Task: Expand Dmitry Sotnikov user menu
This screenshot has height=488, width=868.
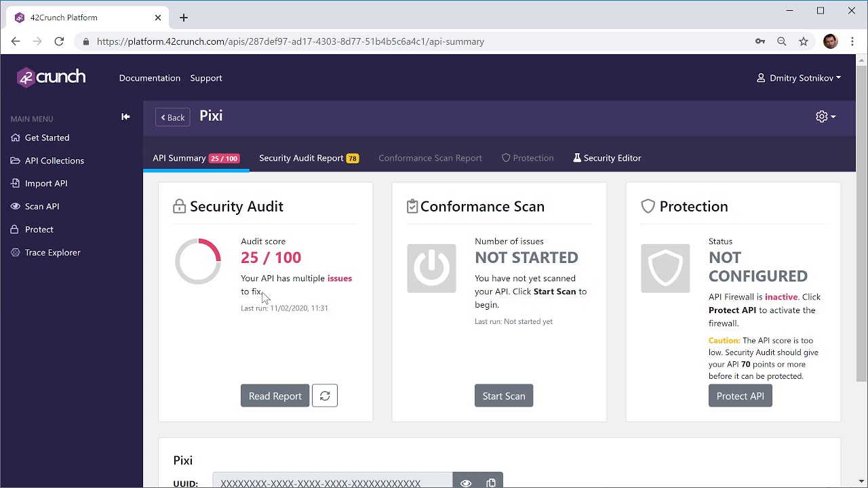Action: click(799, 78)
